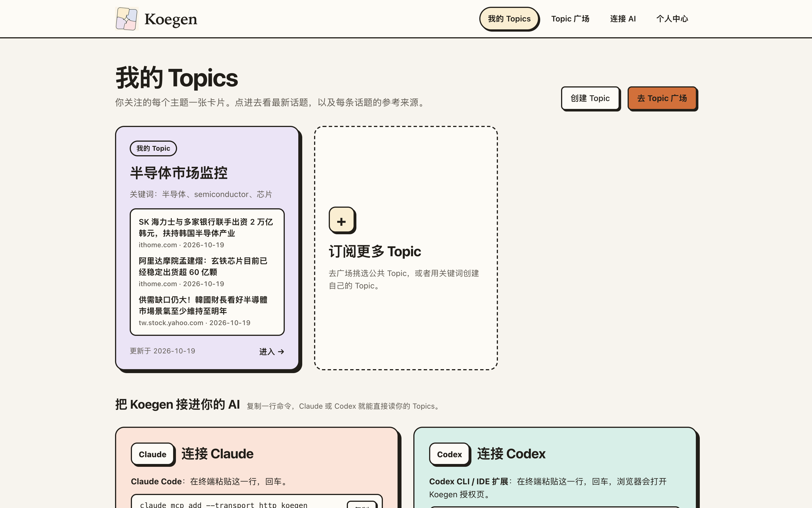812x508 pixels.
Task: Click the Claude badge in the connect card
Action: coord(153,454)
